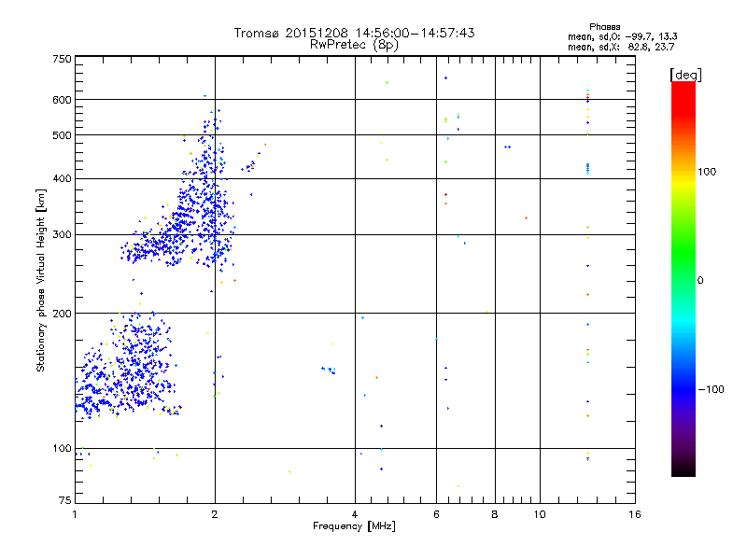Click the colorbar label "-100"
This screenshot has width=747, height=560.
711,389
